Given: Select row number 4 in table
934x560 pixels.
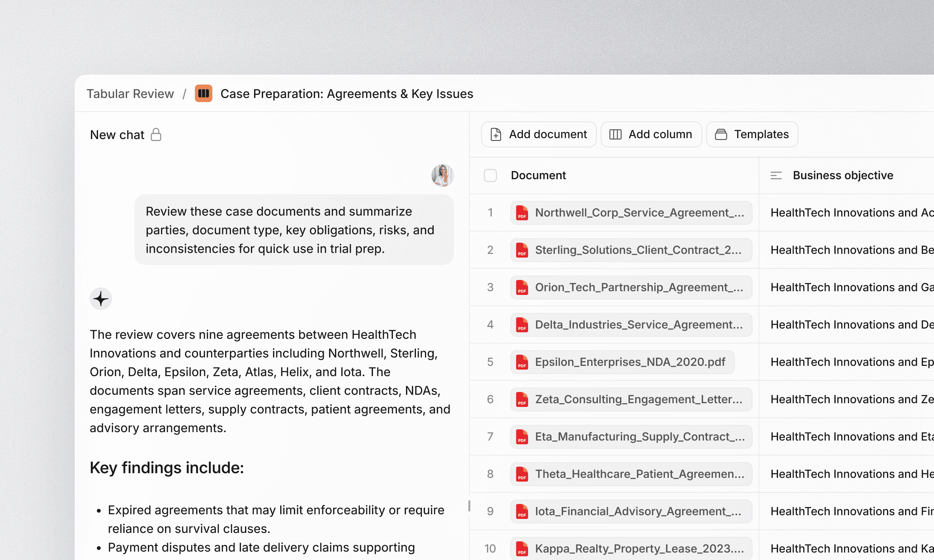Looking at the screenshot, I should (490, 325).
